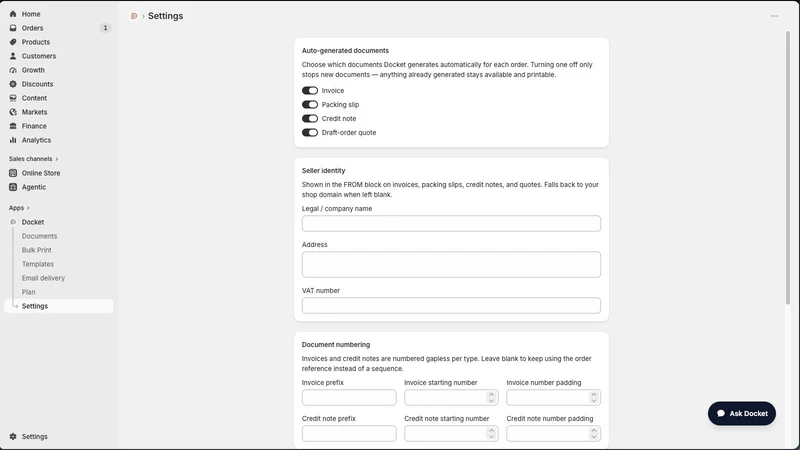Click the Invoice prefix field
800x450 pixels.
coord(349,397)
